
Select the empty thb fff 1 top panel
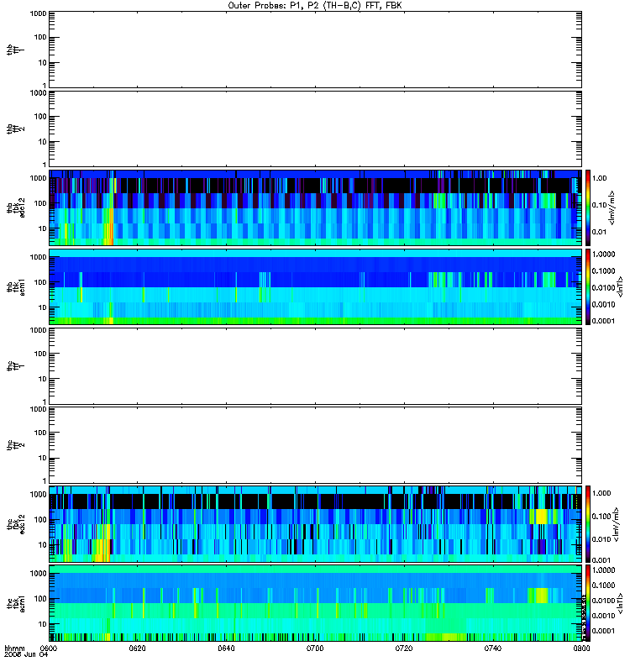315,50
